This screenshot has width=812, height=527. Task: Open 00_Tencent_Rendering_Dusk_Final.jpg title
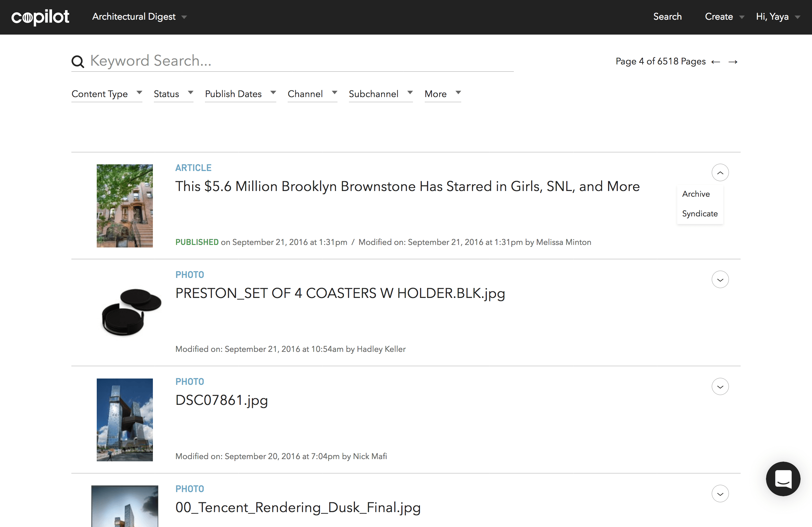[x=298, y=508]
